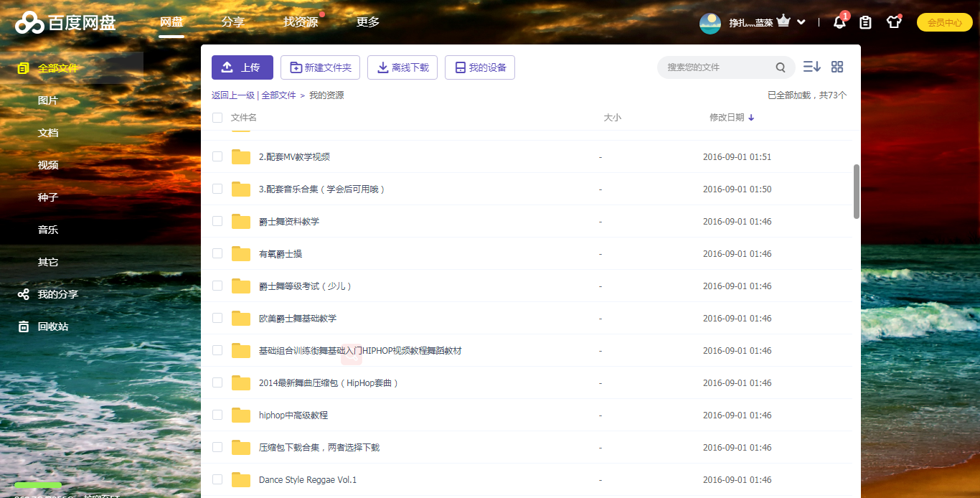Check the box for Dance Style Reggae Vol.1
Viewport: 980px width, 498px height.
tap(217, 479)
